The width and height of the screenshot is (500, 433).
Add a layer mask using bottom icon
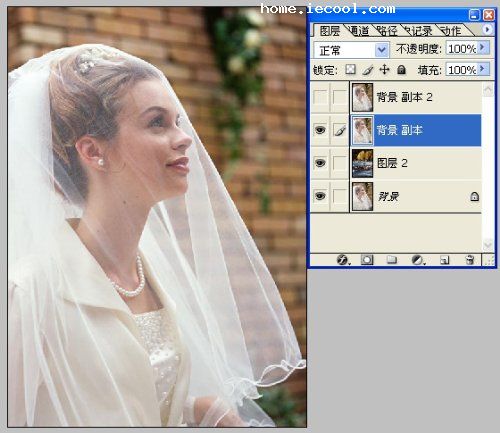pyautogui.click(x=367, y=260)
